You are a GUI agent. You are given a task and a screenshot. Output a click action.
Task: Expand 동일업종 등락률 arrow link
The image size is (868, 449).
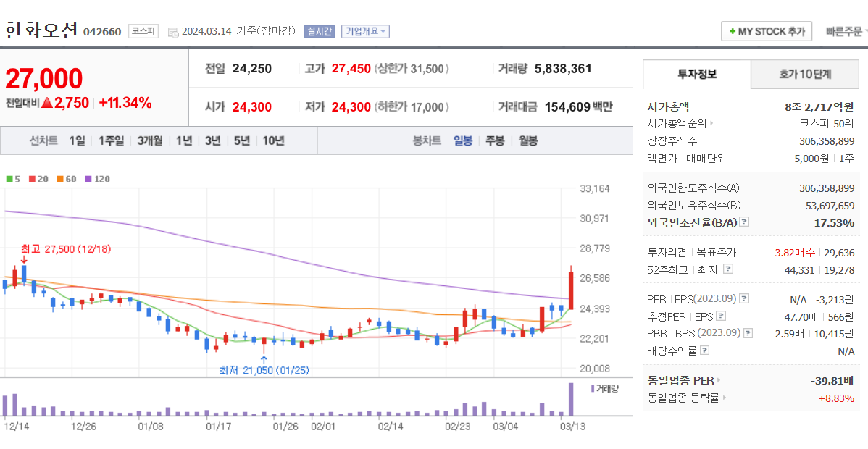pos(724,398)
